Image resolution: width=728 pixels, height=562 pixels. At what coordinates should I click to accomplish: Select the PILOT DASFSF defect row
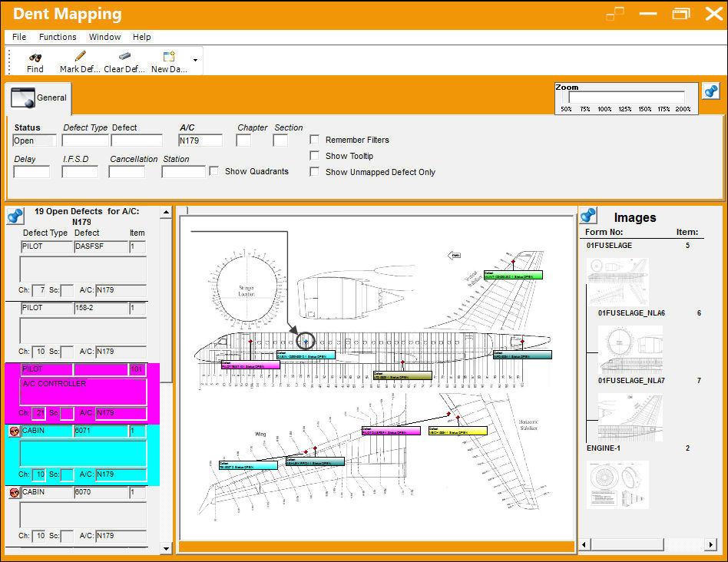pyautogui.click(x=83, y=269)
